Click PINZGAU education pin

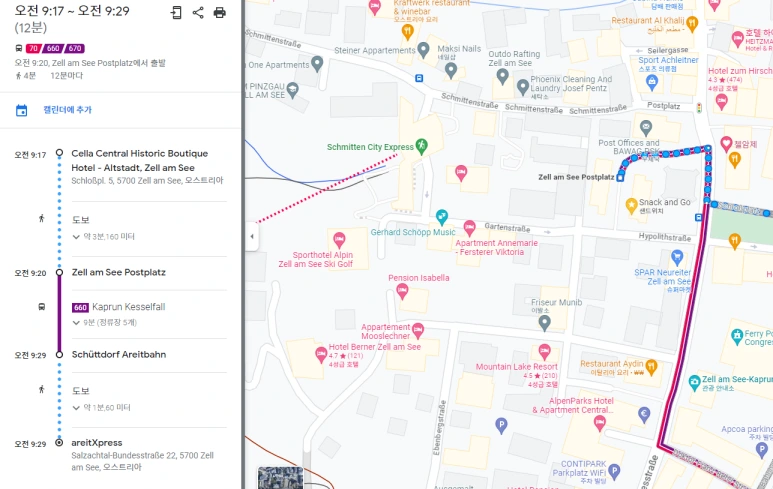coord(293,90)
